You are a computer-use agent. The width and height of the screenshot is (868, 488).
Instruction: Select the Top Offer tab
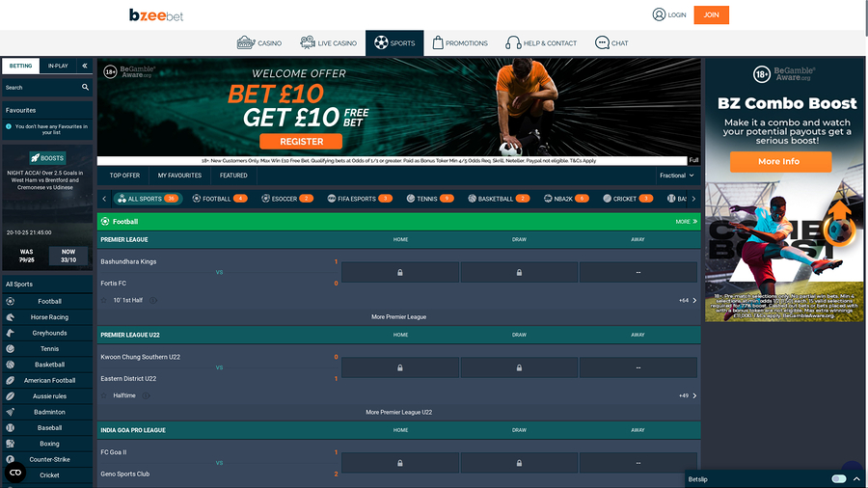pos(124,176)
